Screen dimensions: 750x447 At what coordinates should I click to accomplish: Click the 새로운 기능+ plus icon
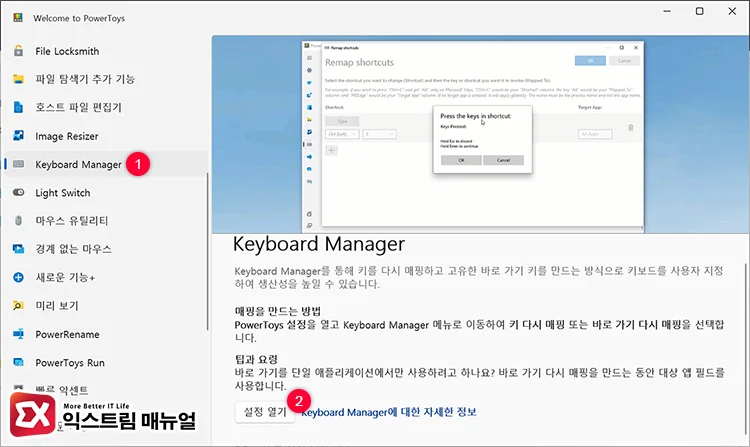(x=18, y=277)
